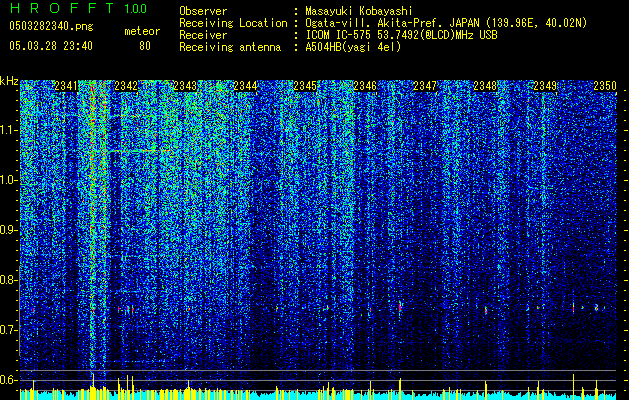This screenshot has height=400, width=629.
Task: Click the 0.8 kHz axis label
Action: [x=9, y=280]
